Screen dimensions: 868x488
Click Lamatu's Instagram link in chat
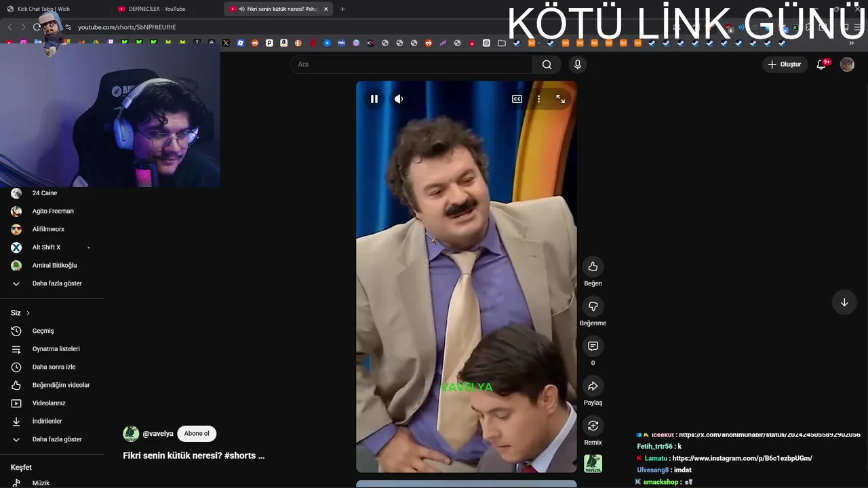click(x=742, y=458)
